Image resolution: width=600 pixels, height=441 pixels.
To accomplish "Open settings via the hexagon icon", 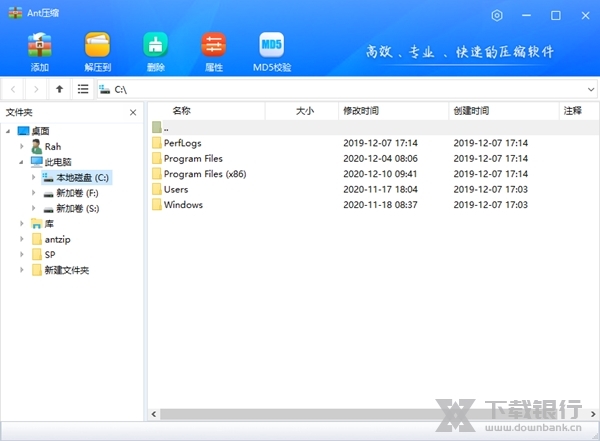I will pyautogui.click(x=497, y=16).
